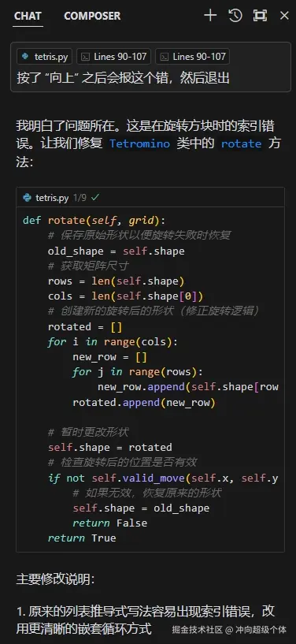Click the old_shape = self.shape line
Image resolution: width=296 pixels, height=644 pixels.
tap(116, 251)
